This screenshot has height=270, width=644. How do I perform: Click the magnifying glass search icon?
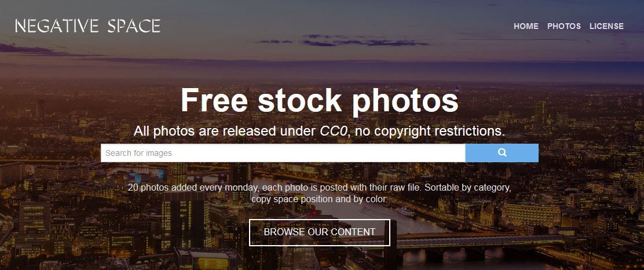pyautogui.click(x=502, y=152)
